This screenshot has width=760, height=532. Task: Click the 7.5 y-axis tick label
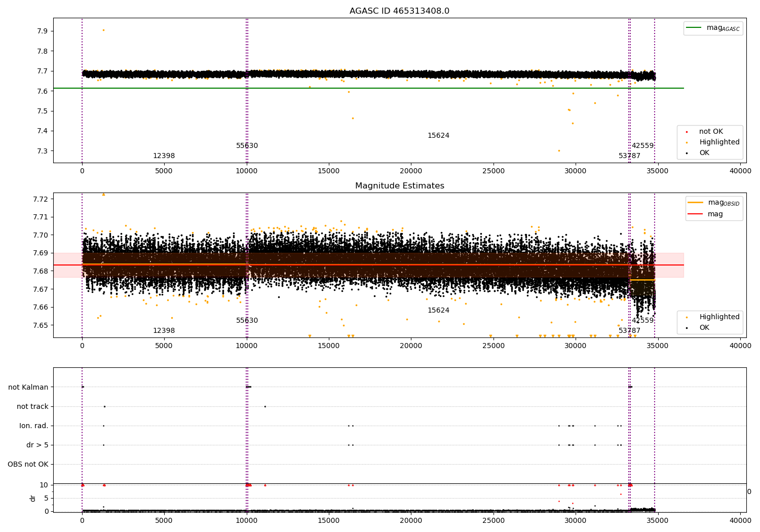43,111
